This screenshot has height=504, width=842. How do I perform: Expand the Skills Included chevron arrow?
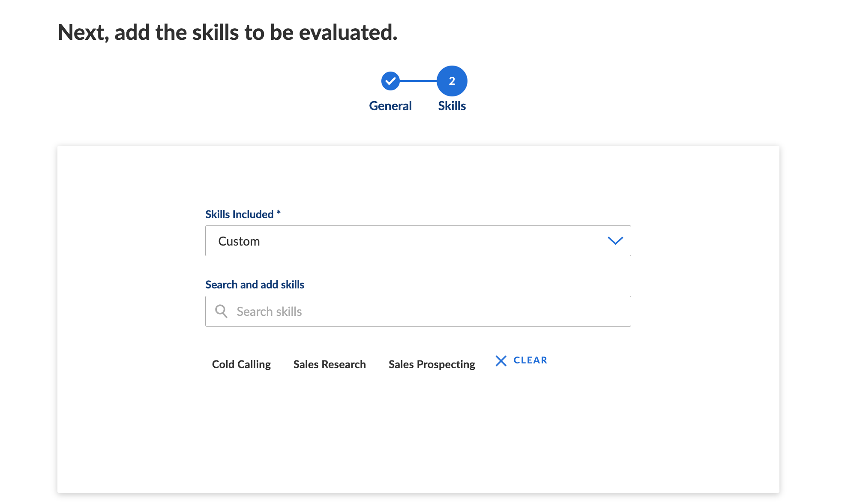pyautogui.click(x=615, y=241)
